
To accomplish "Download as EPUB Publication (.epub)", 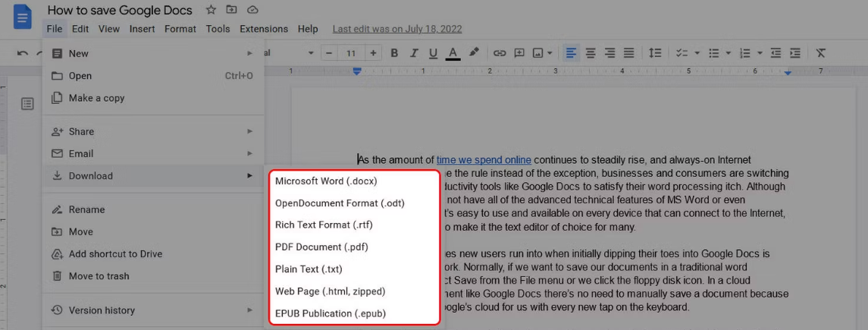I will (x=354, y=313).
